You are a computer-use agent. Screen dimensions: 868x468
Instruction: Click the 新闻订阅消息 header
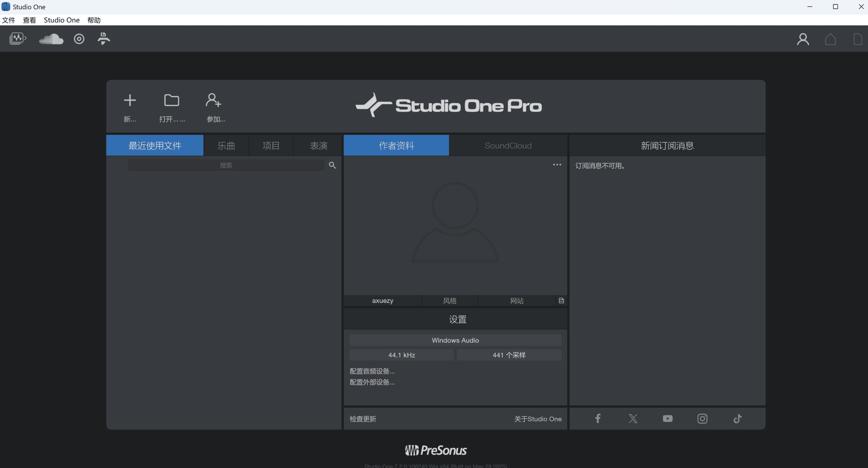tap(667, 145)
